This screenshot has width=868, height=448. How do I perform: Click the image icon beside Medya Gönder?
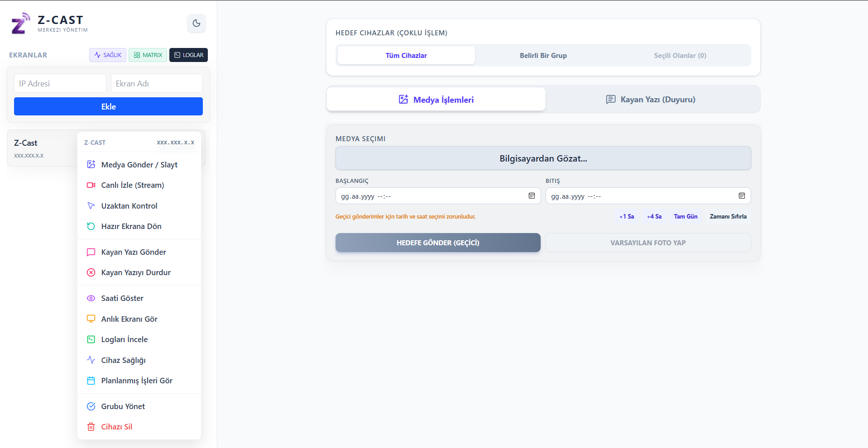point(91,164)
